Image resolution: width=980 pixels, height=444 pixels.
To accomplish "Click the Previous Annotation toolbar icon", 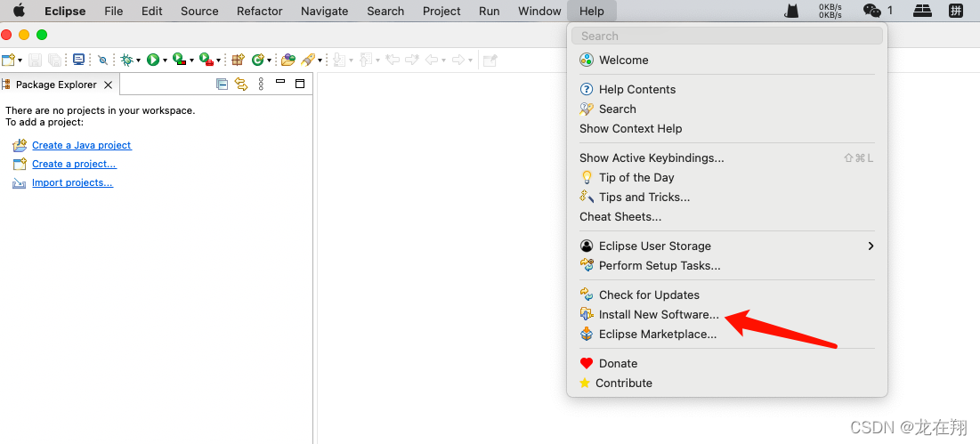I will coord(366,60).
